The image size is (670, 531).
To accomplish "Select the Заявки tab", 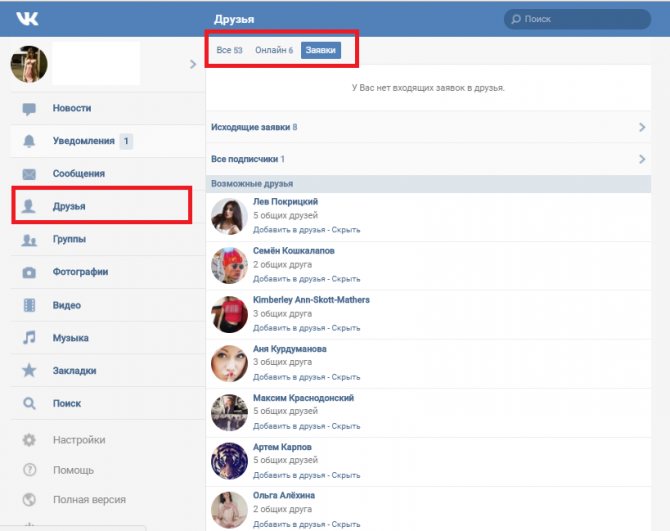I will pos(321,50).
